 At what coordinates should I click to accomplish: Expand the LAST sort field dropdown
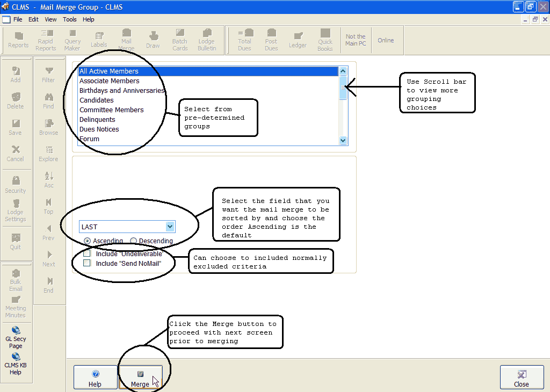click(170, 227)
